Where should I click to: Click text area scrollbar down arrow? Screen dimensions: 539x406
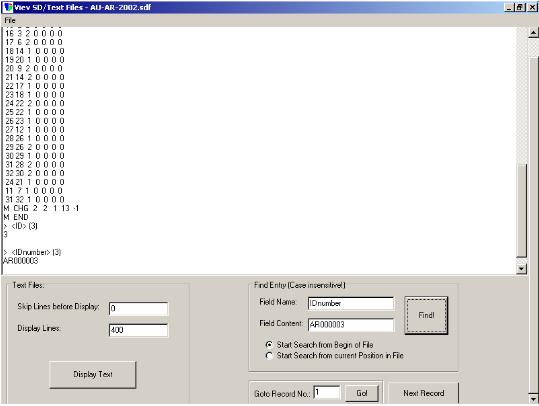pos(521,268)
